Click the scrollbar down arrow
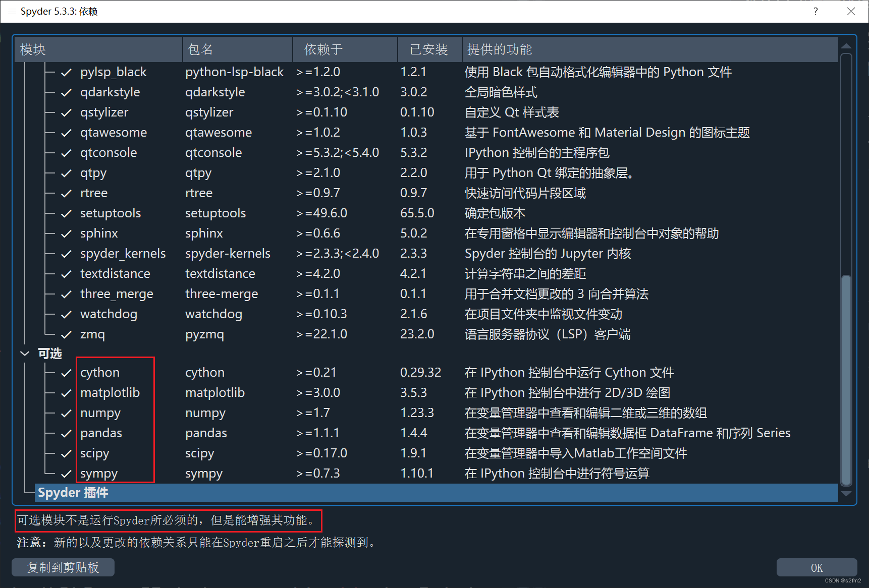The width and height of the screenshot is (869, 588). coord(846,494)
